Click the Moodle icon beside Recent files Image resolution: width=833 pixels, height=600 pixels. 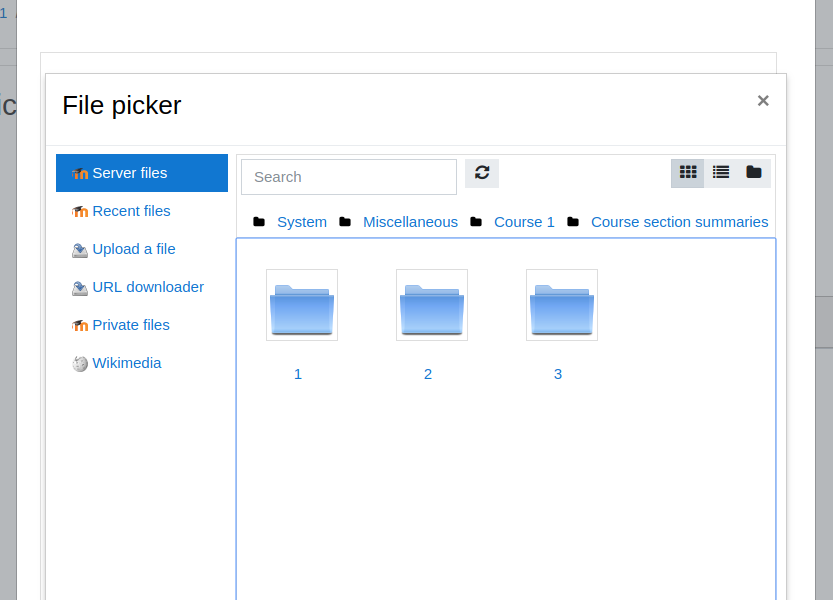coord(80,212)
